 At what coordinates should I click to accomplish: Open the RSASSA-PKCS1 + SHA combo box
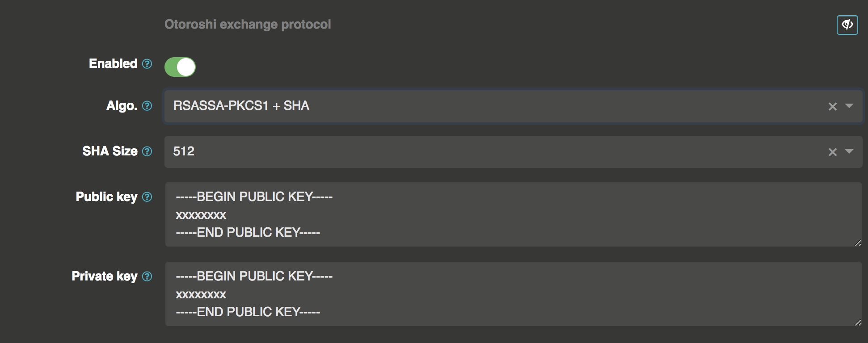tap(492, 106)
